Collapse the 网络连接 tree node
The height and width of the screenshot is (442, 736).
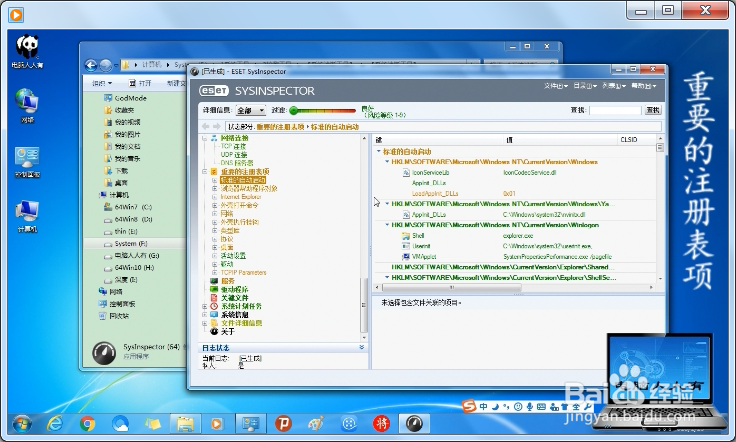pyautogui.click(x=205, y=138)
